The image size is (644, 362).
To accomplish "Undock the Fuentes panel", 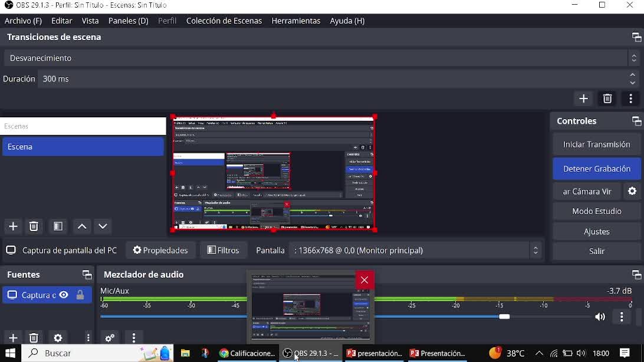I will click(x=87, y=275).
